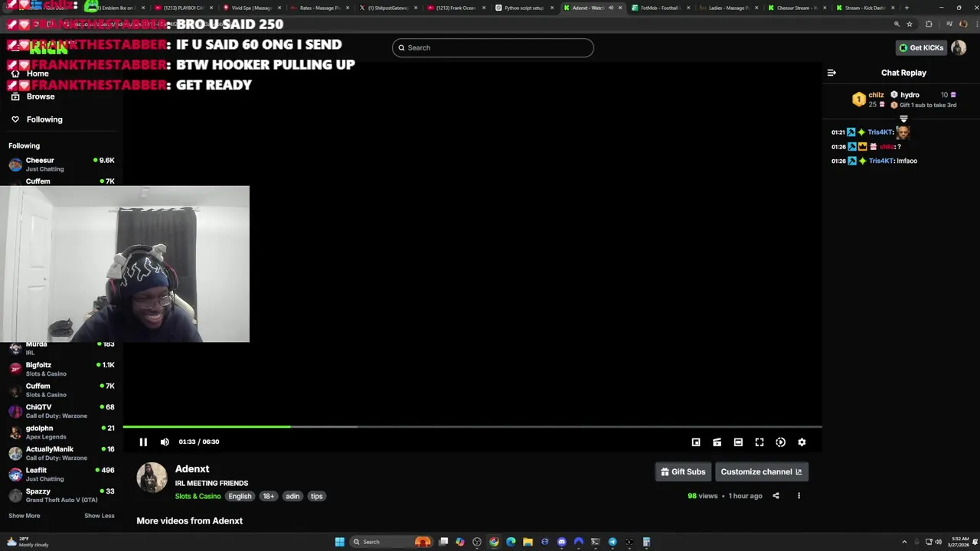Select the 18+ tag

(x=269, y=496)
